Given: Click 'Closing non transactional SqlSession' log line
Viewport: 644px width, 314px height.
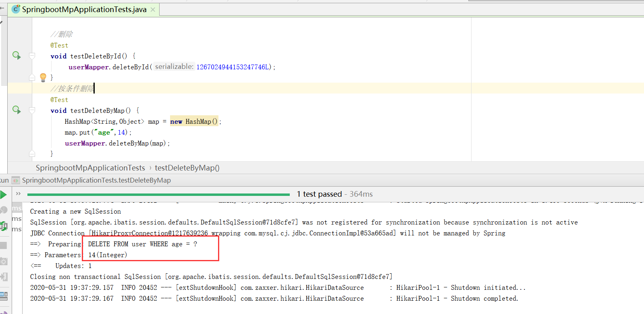Looking at the screenshot, I should point(211,277).
